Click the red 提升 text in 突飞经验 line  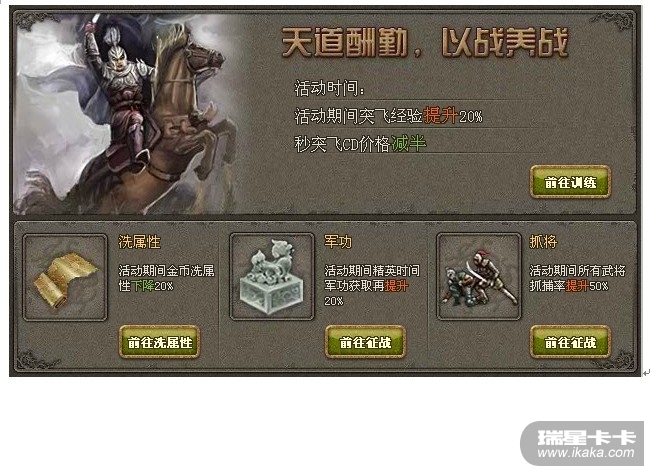click(x=441, y=116)
